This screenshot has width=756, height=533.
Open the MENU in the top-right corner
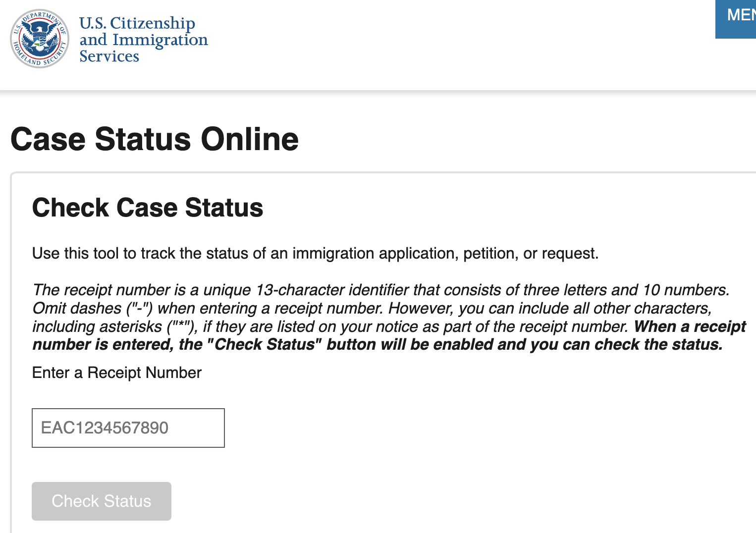click(738, 19)
